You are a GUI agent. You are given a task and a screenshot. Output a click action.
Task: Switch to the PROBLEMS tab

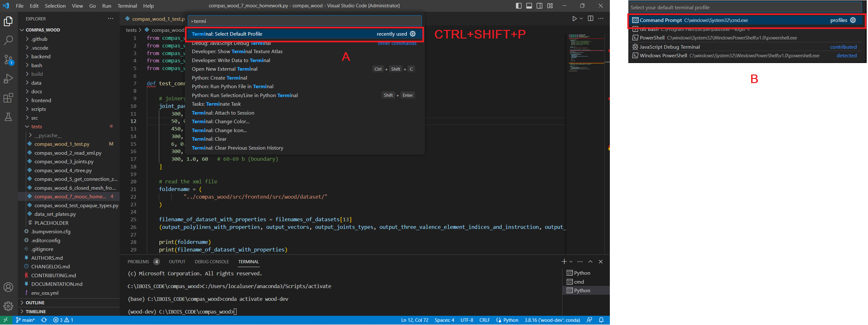[x=138, y=262]
